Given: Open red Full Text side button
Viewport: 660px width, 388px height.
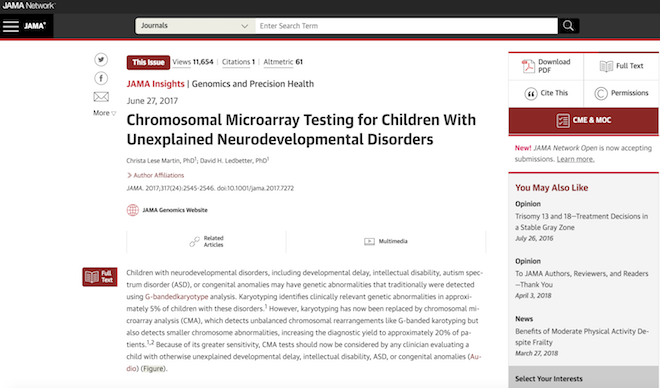Looking at the screenshot, I should coord(100,277).
